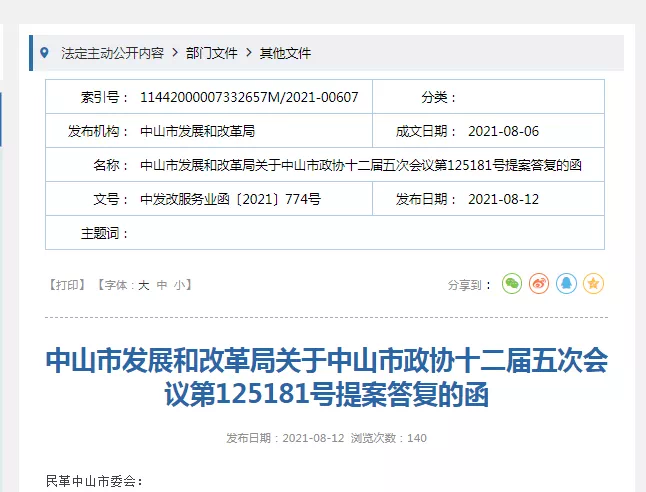Viewport: 646px width, 492px height.
Task: Select document number 中发改服务业函〔2021〕774号
Action: click(x=231, y=199)
